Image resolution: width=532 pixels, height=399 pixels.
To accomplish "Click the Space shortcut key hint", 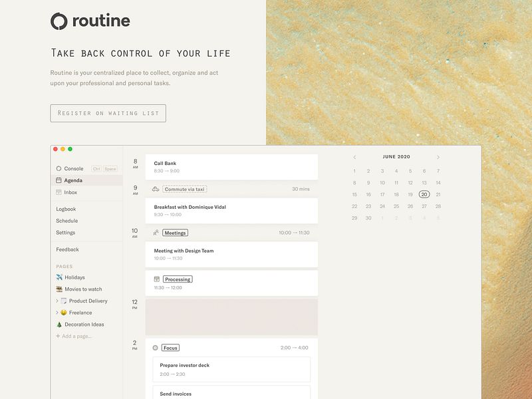I will [110, 169].
